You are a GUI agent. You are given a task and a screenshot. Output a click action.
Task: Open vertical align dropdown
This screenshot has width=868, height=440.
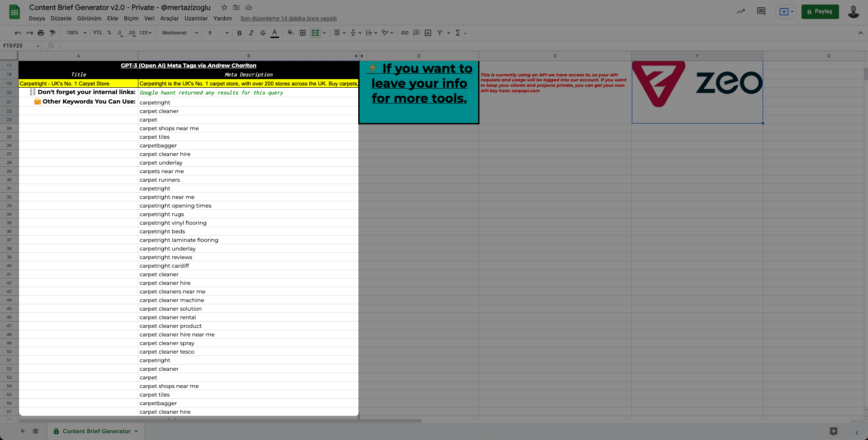(x=356, y=33)
